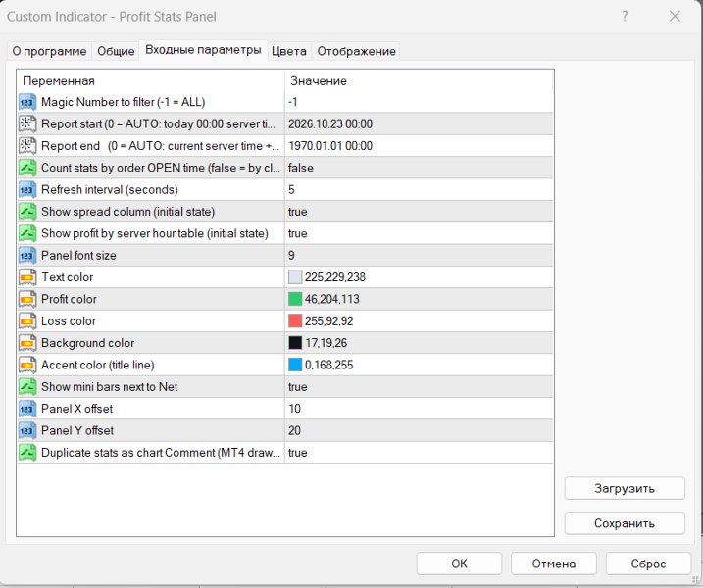Screen dimensions: 703x588
Task: Select the Refresh interval (seconds) label
Action: 110,190
